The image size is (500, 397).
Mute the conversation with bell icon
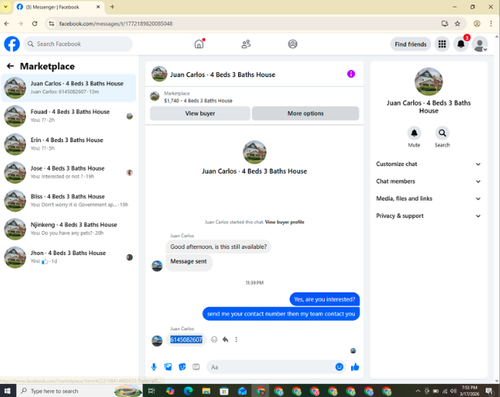click(414, 133)
